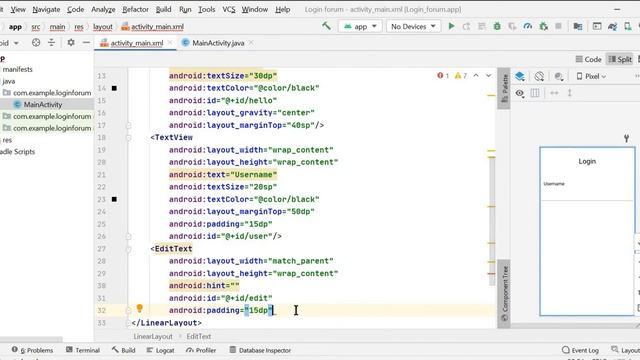Switch editor to Split view mode
This screenshot has width=640, height=360.
(620, 59)
